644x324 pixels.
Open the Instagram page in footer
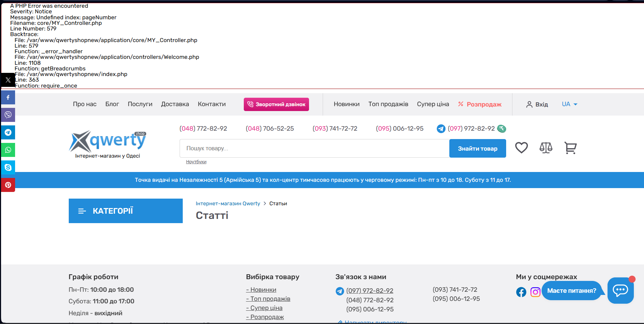pos(535,292)
